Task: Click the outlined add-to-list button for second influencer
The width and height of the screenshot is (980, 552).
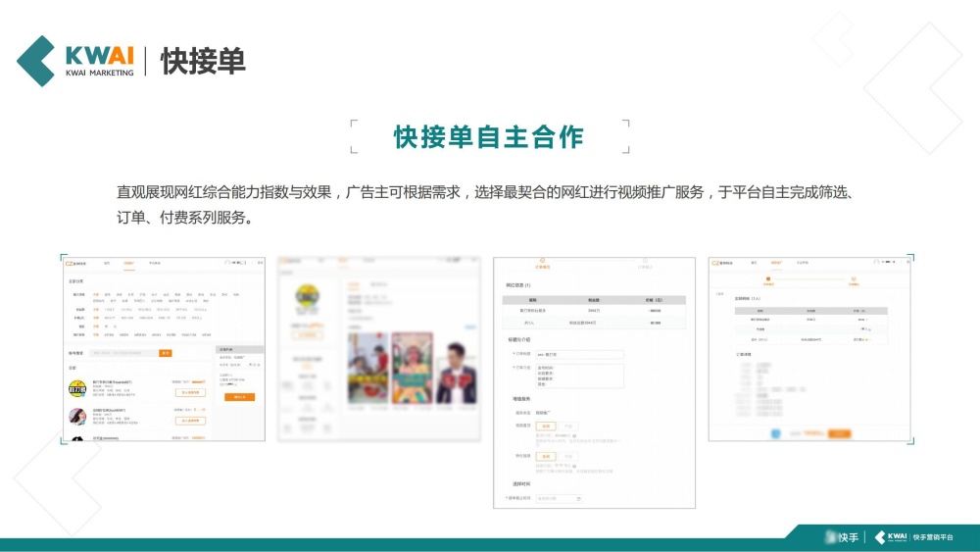Action: pyautogui.click(x=190, y=421)
